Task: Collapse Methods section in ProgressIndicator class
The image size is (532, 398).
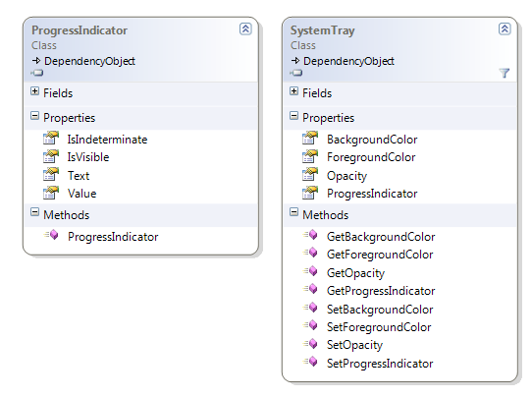Action: [x=34, y=212]
